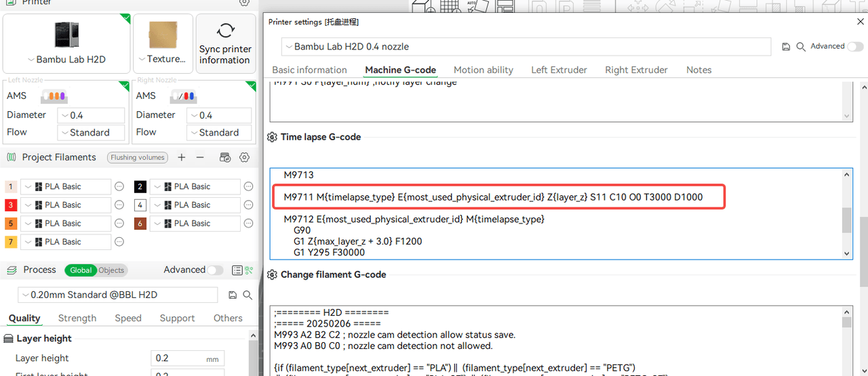Screen dimensions: 868x376
Task: Click Sync printer information button
Action: (x=225, y=44)
